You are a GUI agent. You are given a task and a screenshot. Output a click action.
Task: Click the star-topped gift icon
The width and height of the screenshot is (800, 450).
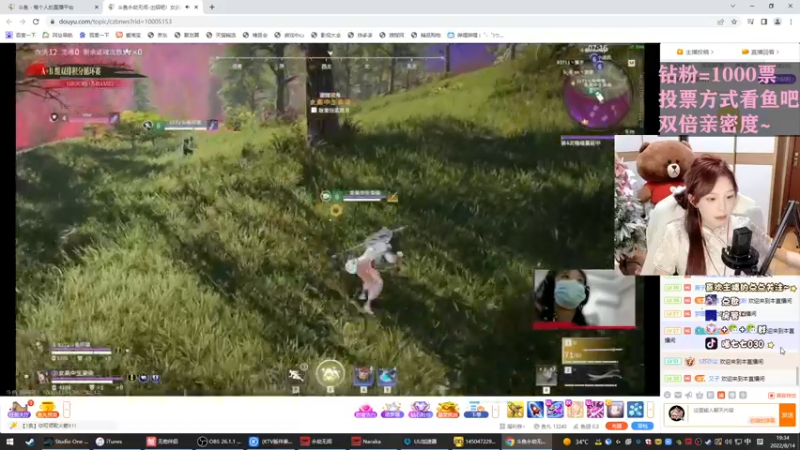pyautogui.click(x=392, y=410)
